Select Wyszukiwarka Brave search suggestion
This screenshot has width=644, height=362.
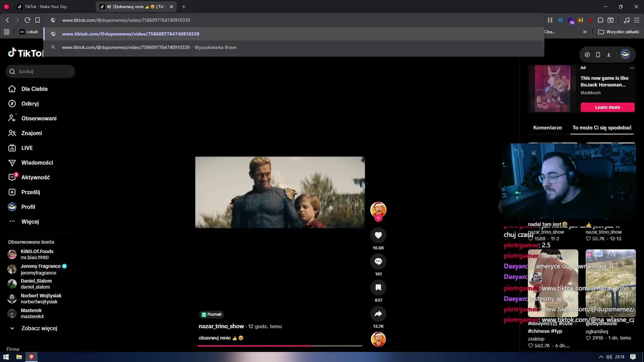point(294,47)
